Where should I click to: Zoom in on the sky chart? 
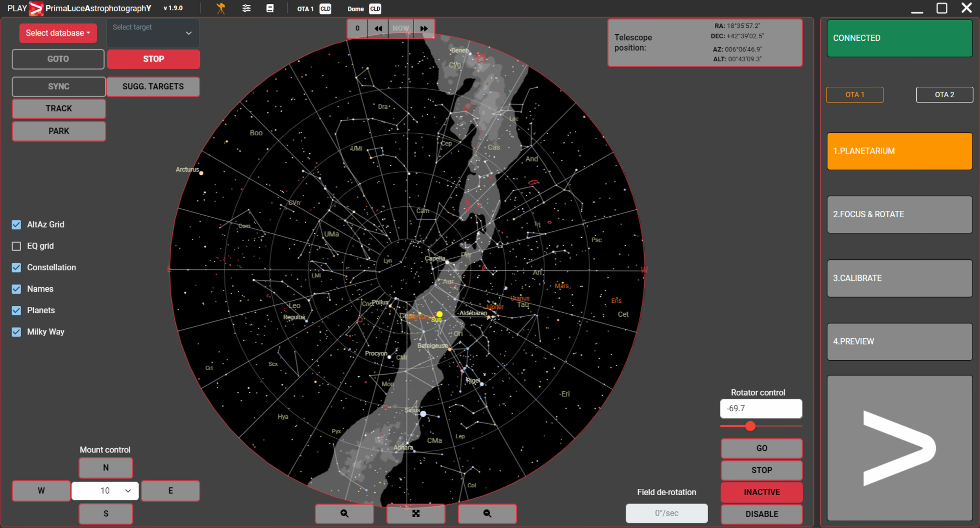[x=344, y=513]
